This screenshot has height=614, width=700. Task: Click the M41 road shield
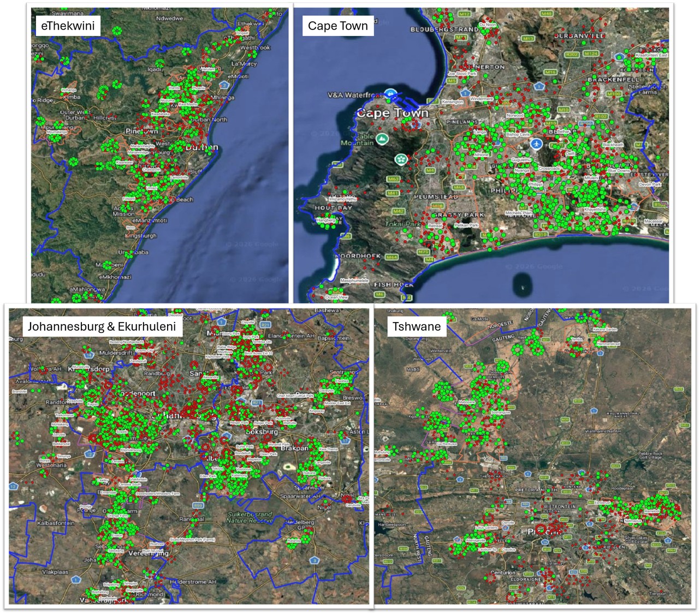pyautogui.click(x=393, y=193)
